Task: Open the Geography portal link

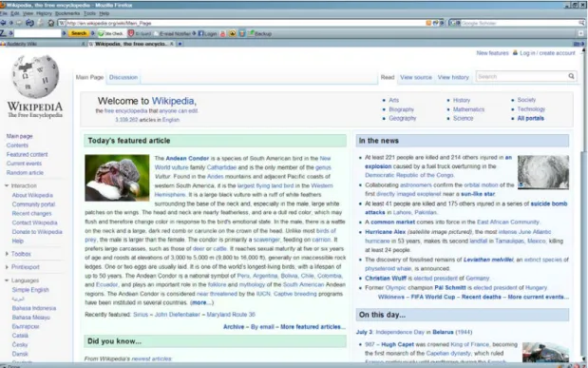Action: (x=403, y=118)
